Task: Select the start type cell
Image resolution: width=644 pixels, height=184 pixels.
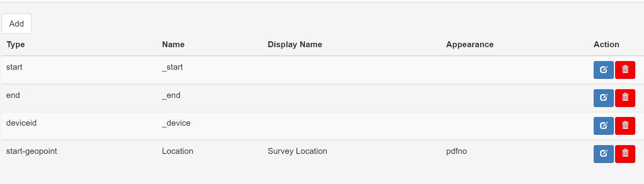Action: pyautogui.click(x=14, y=67)
